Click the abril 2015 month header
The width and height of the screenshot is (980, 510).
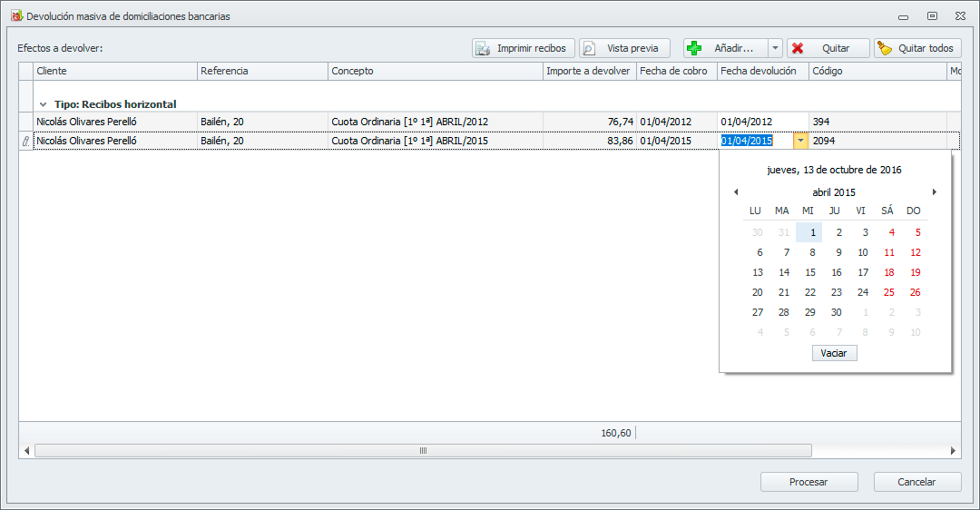pos(834,192)
